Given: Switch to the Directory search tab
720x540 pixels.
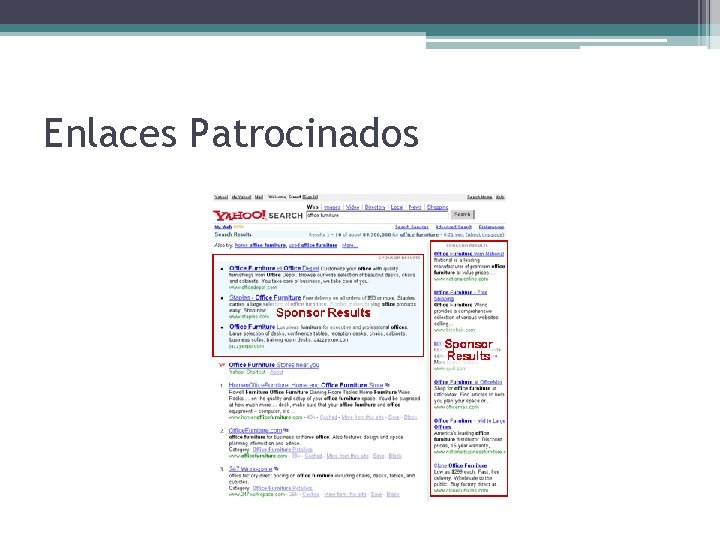Looking at the screenshot, I should coord(375,207).
